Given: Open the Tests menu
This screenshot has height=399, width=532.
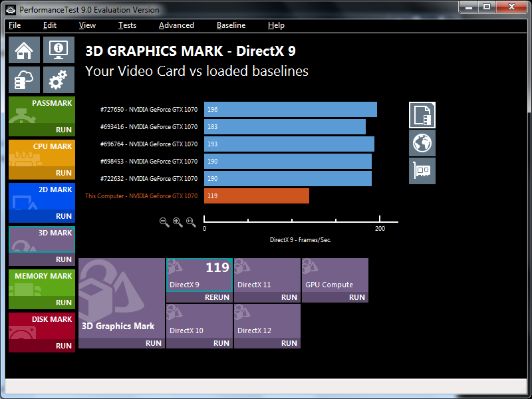Looking at the screenshot, I should 127,25.
